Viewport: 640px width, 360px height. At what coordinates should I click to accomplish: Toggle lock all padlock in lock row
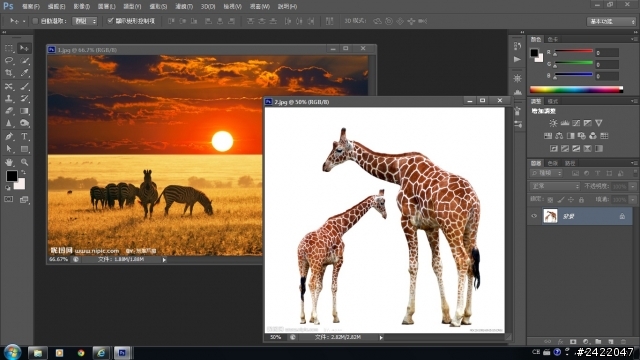pyautogui.click(x=581, y=200)
